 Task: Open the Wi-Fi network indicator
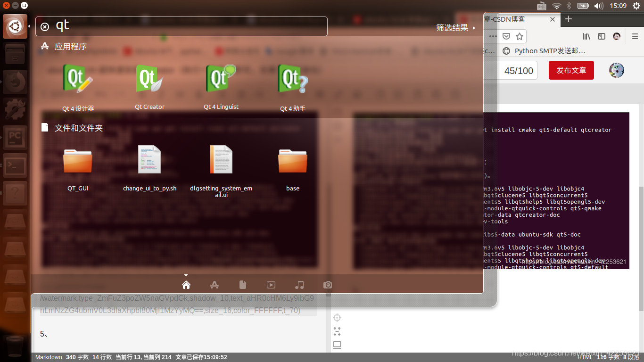click(x=557, y=6)
